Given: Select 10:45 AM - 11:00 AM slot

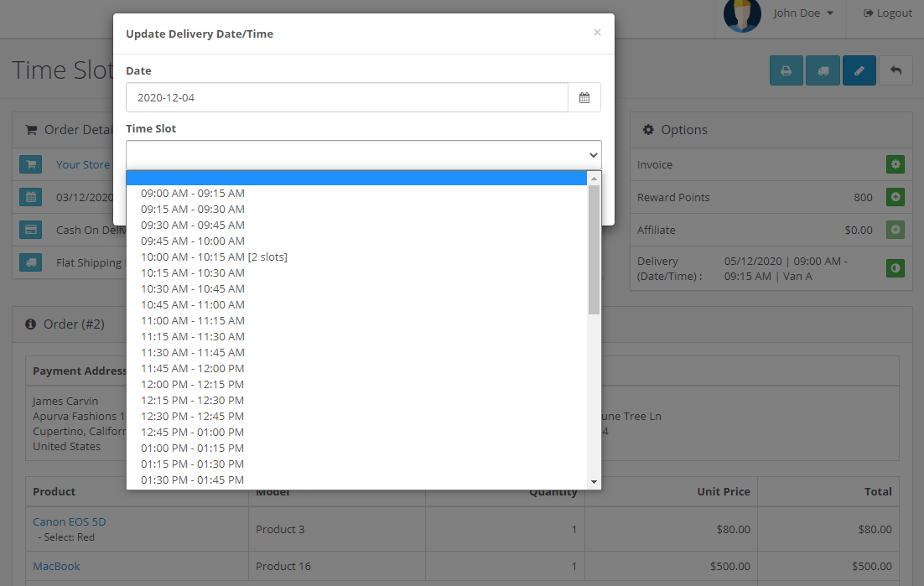Looking at the screenshot, I should [x=356, y=304].
